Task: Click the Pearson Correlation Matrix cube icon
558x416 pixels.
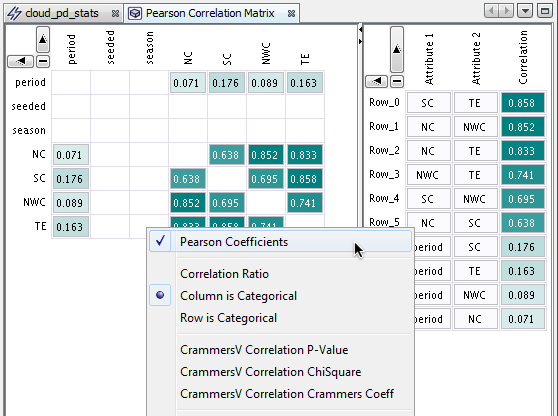Action: tap(135, 14)
